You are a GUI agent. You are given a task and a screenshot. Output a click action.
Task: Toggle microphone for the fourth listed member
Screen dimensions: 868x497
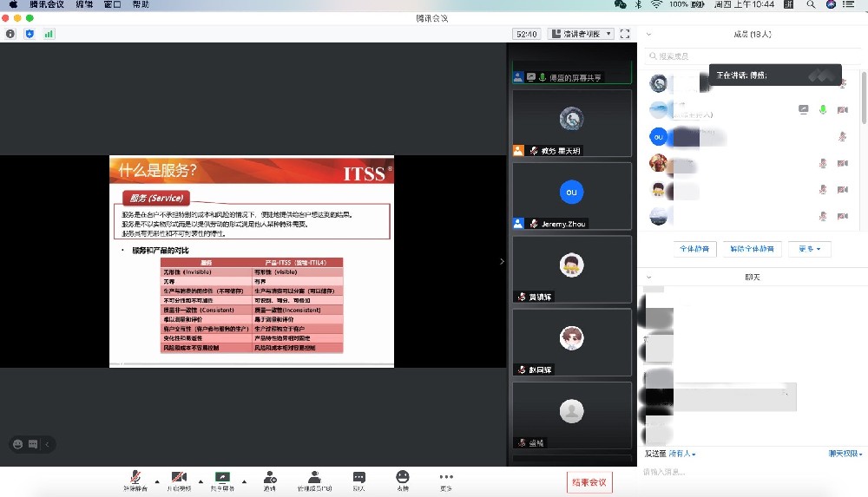823,163
